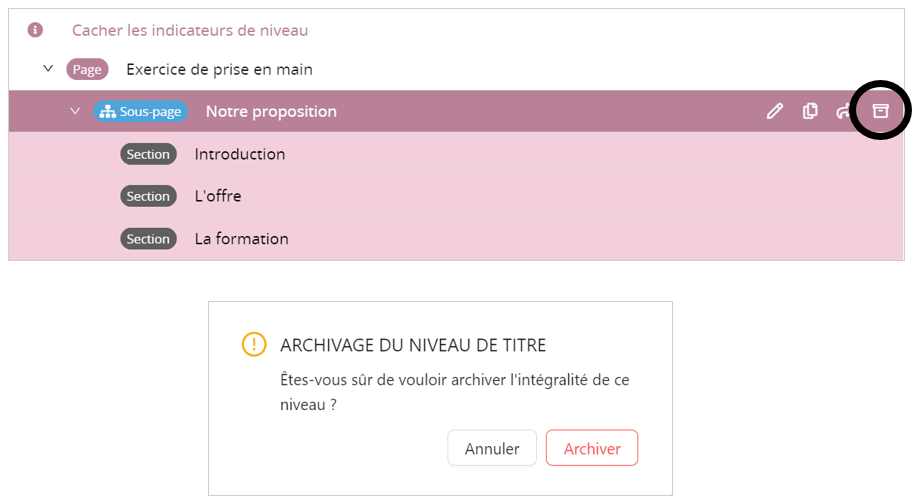Collapse the Notre proposition sous-page chevron
918x498 pixels.
coord(75,111)
